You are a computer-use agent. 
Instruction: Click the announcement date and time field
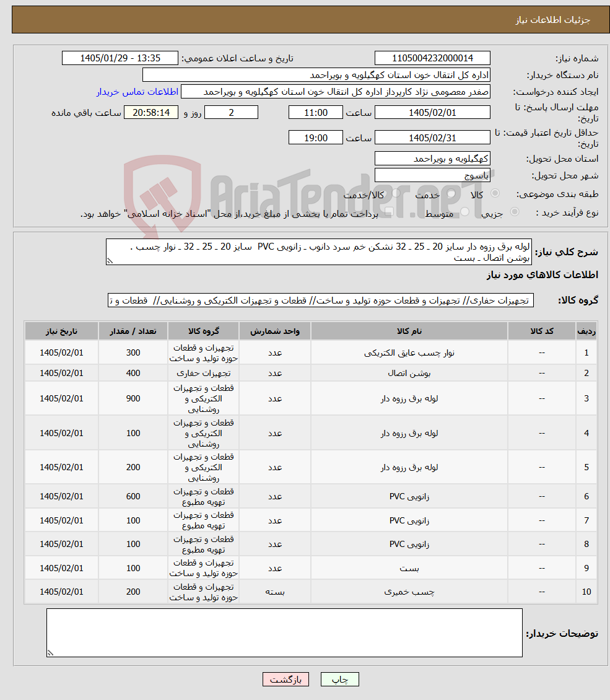[120, 58]
